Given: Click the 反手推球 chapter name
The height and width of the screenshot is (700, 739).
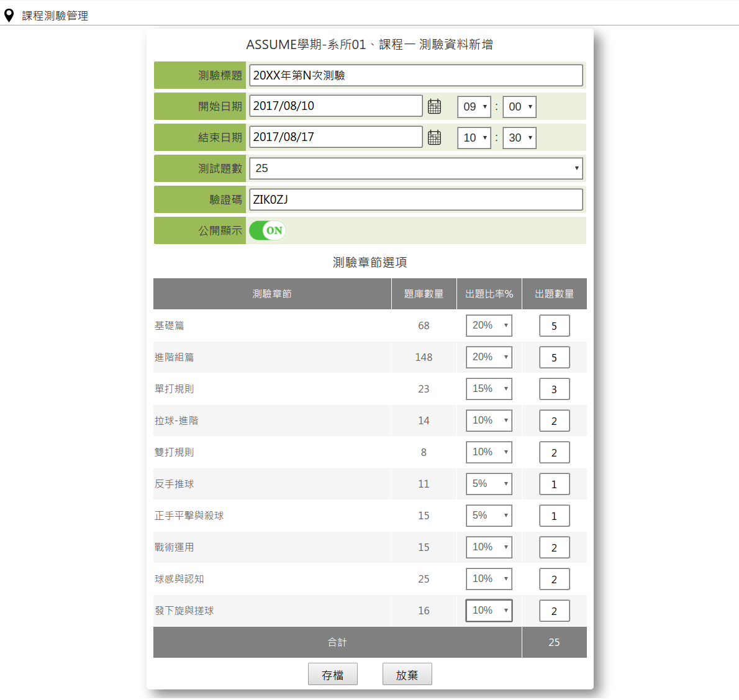Looking at the screenshot, I should coord(175,484).
